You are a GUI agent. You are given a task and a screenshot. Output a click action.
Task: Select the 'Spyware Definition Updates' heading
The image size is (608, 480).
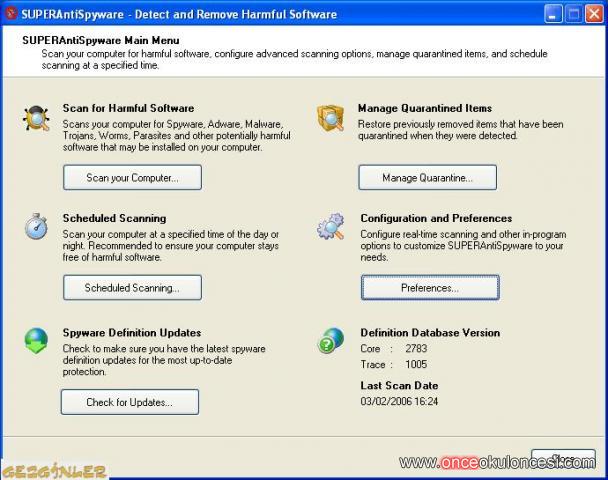[132, 333]
